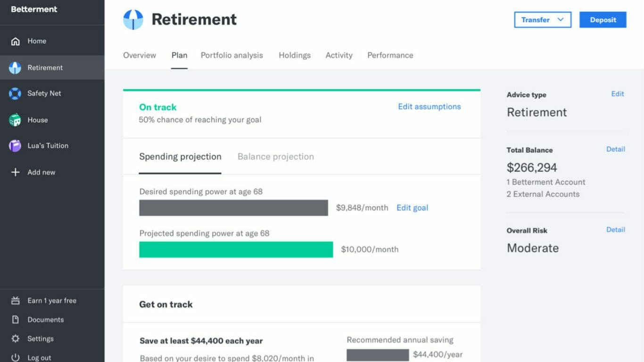Click the Retirement goal icon in sidebar

(x=15, y=67)
